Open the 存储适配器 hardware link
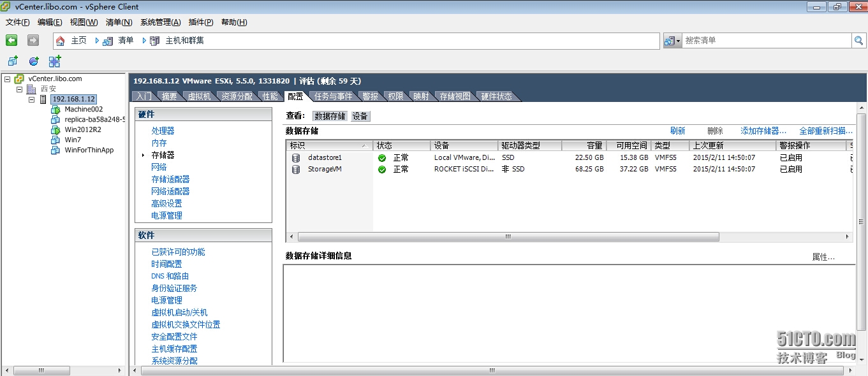This screenshot has width=868, height=376. 170,179
